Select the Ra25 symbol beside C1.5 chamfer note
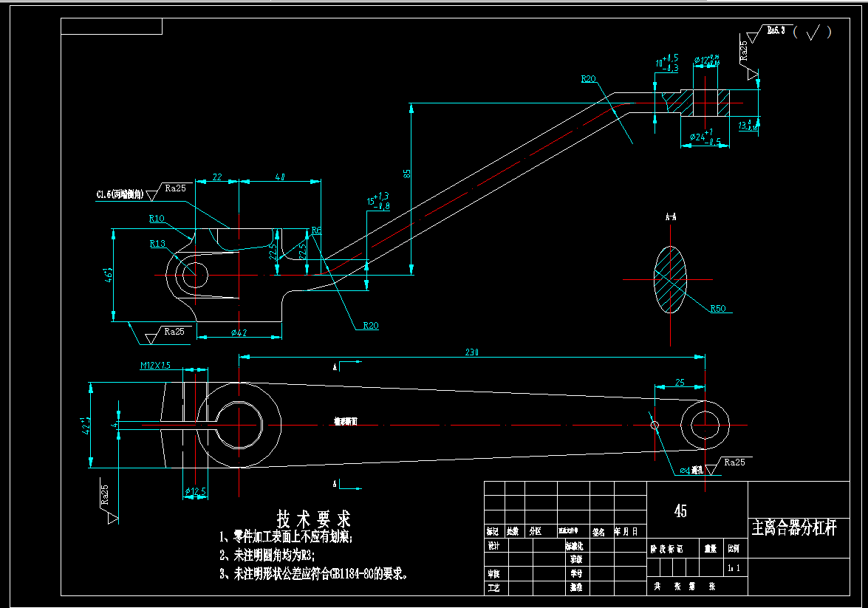This screenshot has width=868, height=608. click(168, 191)
